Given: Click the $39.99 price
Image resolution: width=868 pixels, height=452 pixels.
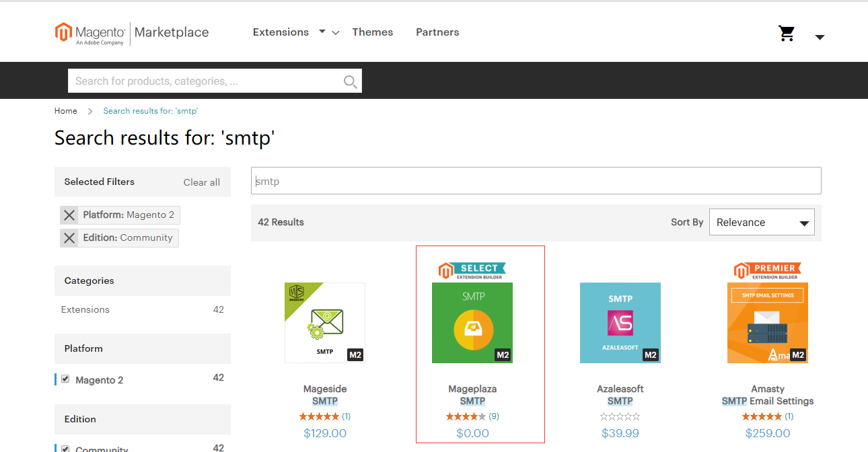Looking at the screenshot, I should click(620, 433).
